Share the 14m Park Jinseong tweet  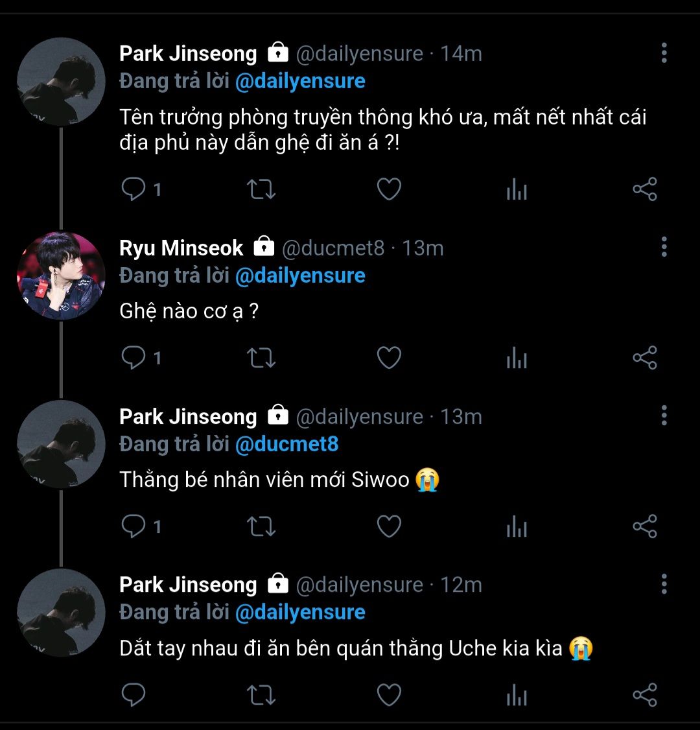tap(644, 189)
